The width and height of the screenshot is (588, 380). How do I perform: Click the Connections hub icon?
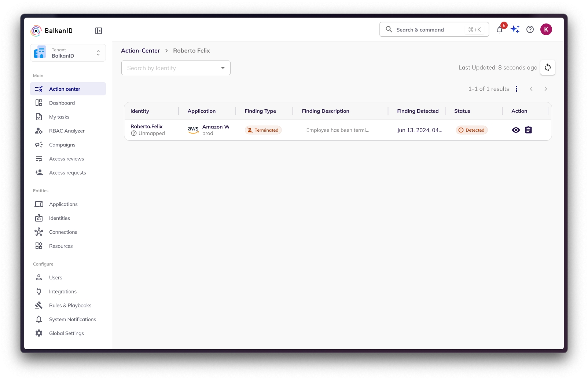coord(39,232)
